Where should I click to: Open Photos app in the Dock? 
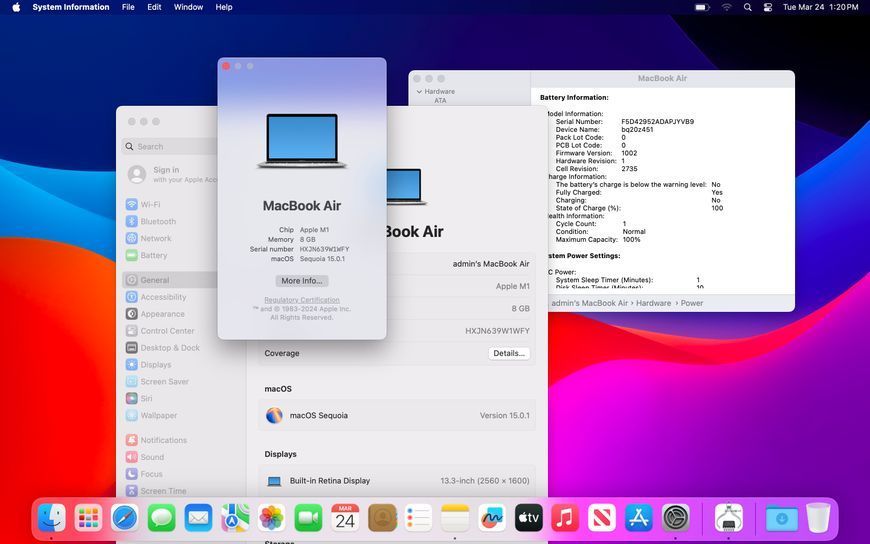tap(271, 517)
